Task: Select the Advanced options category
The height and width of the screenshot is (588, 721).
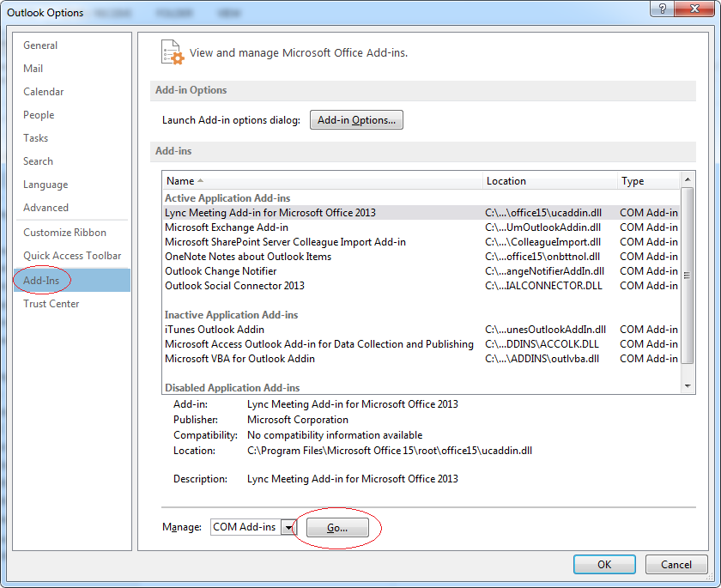Action: point(49,207)
